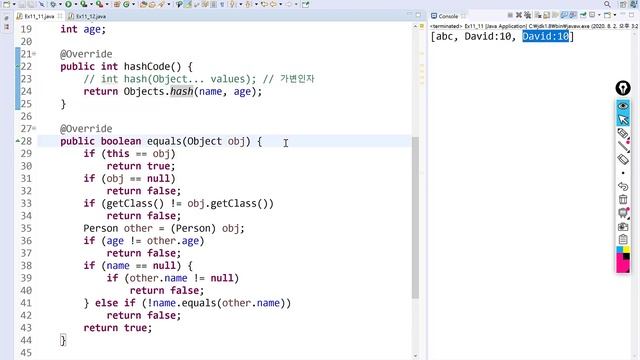Screen dimensions: 640x360
Task: Toggle Word Wrap in Console toolbar
Action: click(555, 15)
